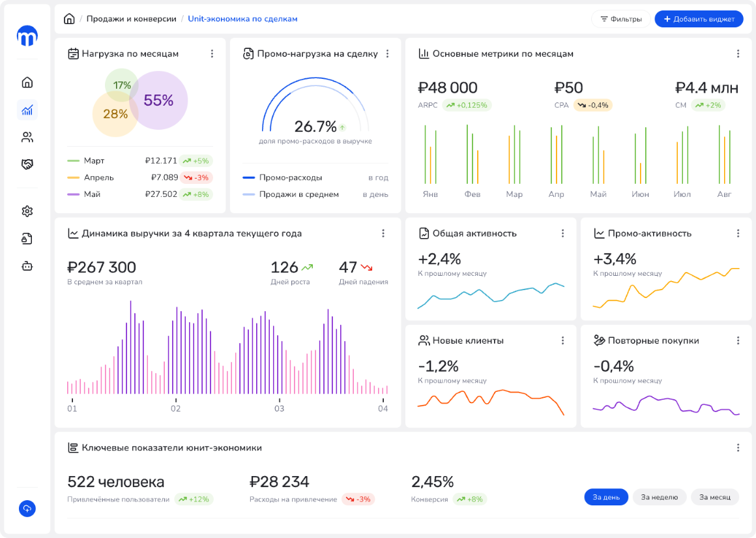Click red decline arrow next to 47

pyautogui.click(x=367, y=267)
